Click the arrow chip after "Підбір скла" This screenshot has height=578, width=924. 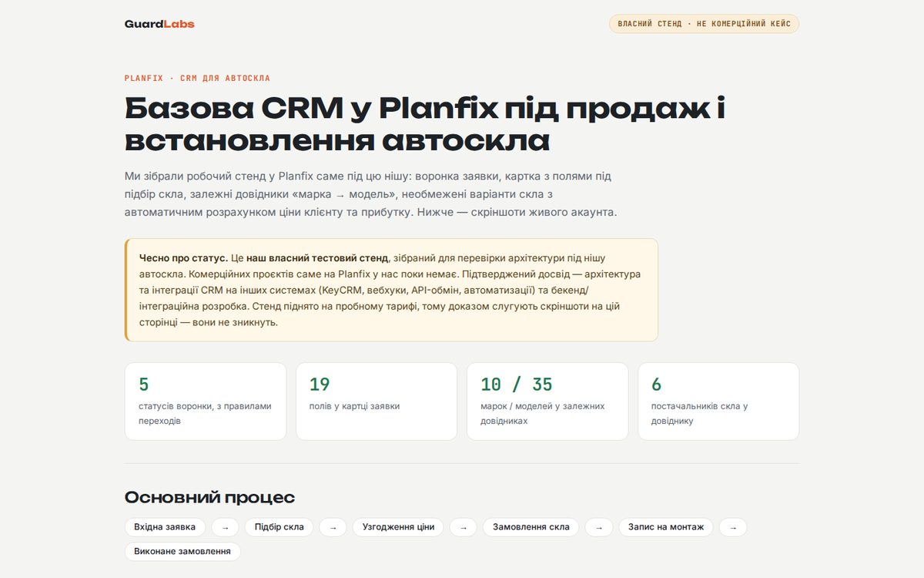(333, 527)
